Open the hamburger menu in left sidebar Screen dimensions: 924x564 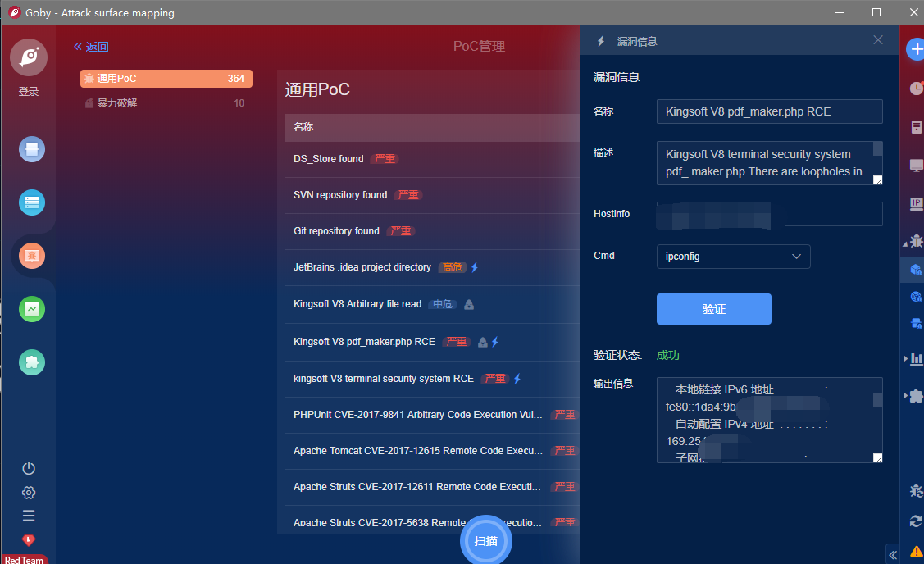[x=29, y=516]
